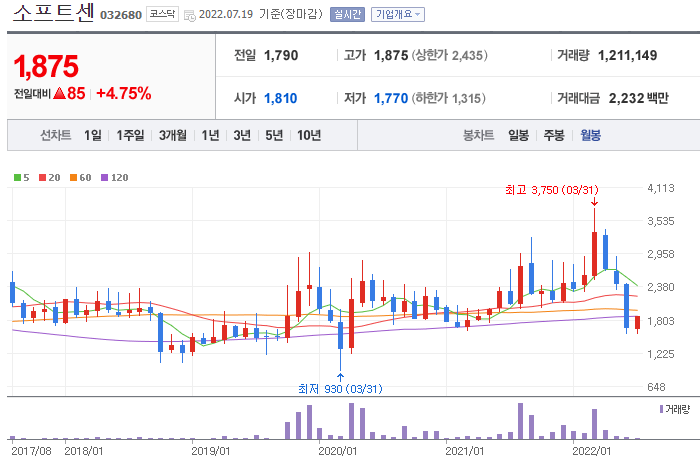Toggle the 실시간 real-time button

(x=347, y=15)
